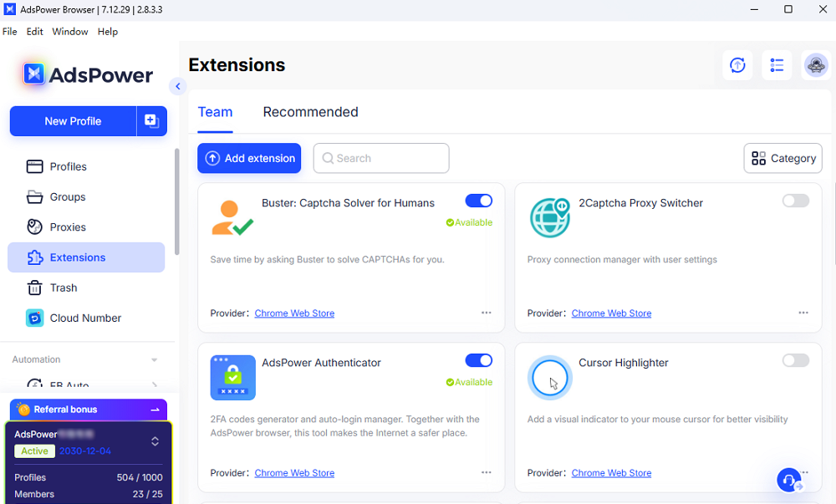Click the New Profile button
The image size is (836, 504).
73,121
